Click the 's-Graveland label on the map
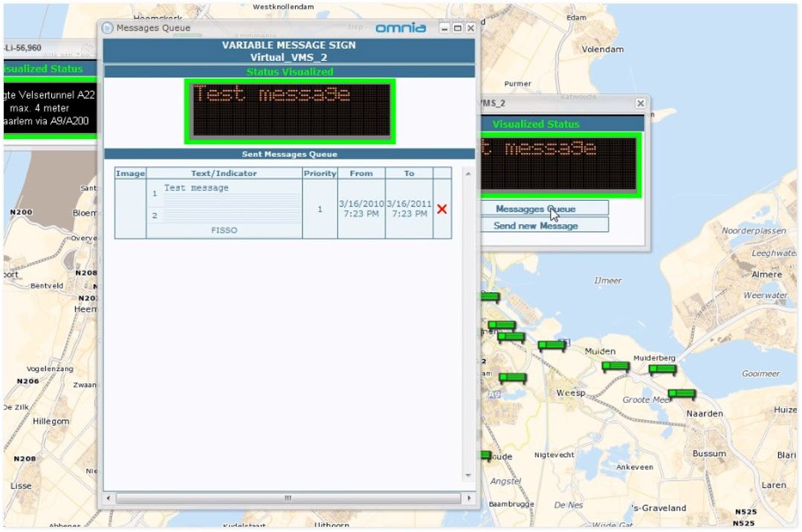The width and height of the screenshot is (802, 532). (x=659, y=508)
